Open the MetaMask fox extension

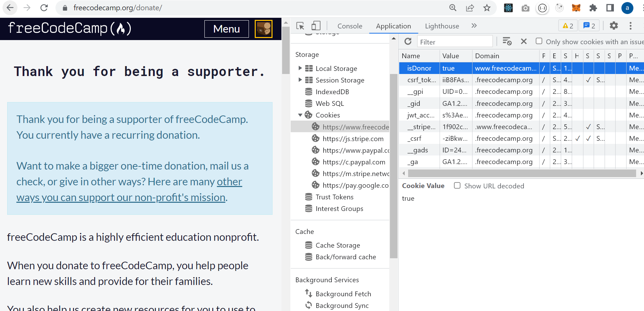576,8
